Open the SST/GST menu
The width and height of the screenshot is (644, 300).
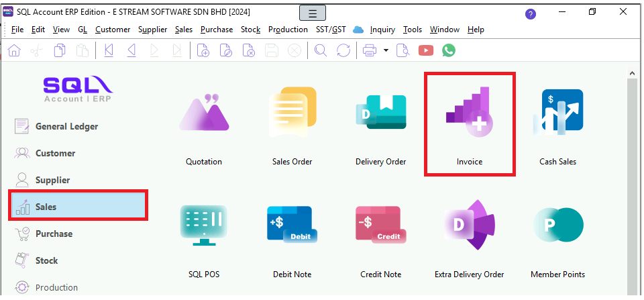point(331,30)
